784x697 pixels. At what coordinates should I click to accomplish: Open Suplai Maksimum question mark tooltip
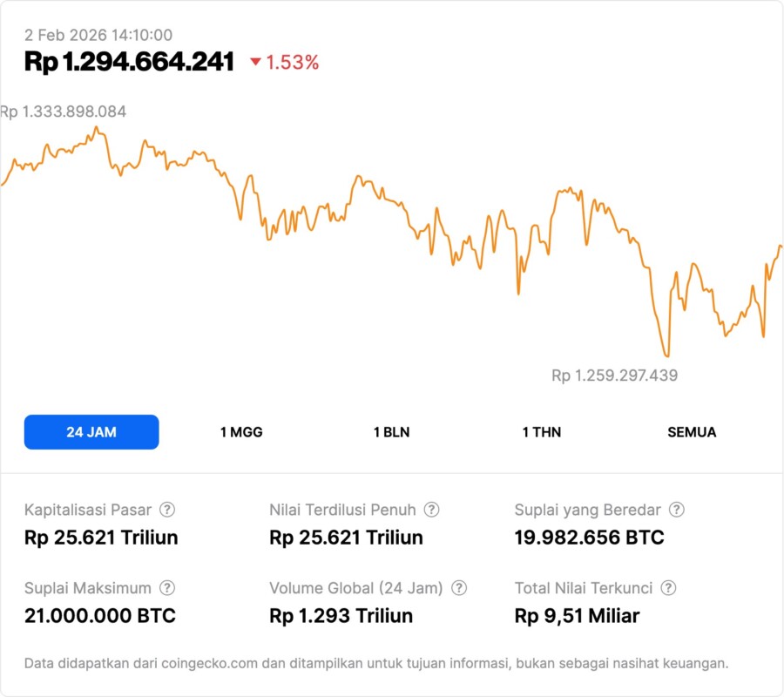pyautogui.click(x=167, y=588)
